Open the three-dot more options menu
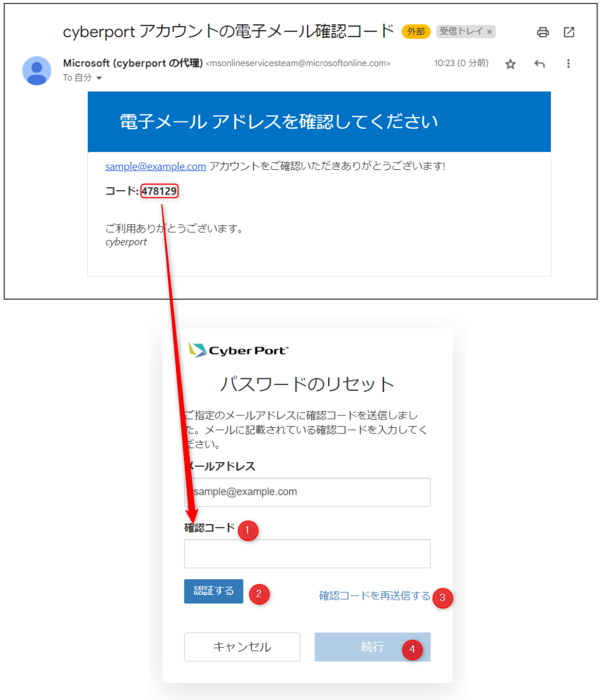The height and width of the screenshot is (700, 602). (x=568, y=64)
